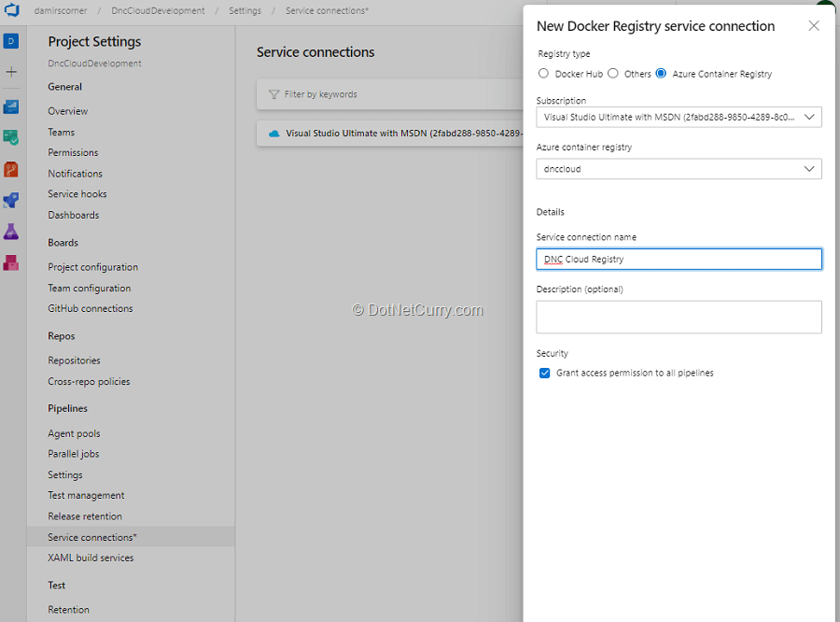Open Project configuration under Boards

[92, 267]
